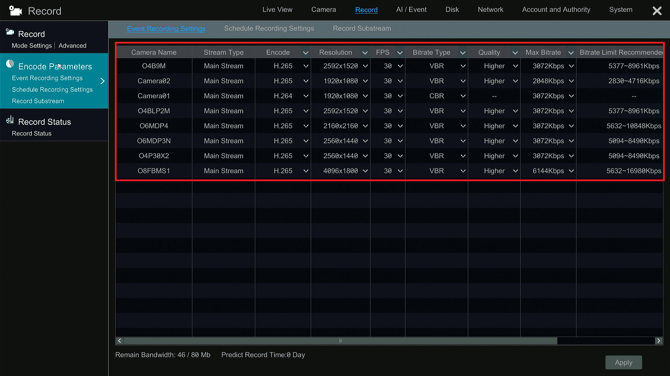
Task: Open the Camera menu
Action: click(323, 9)
